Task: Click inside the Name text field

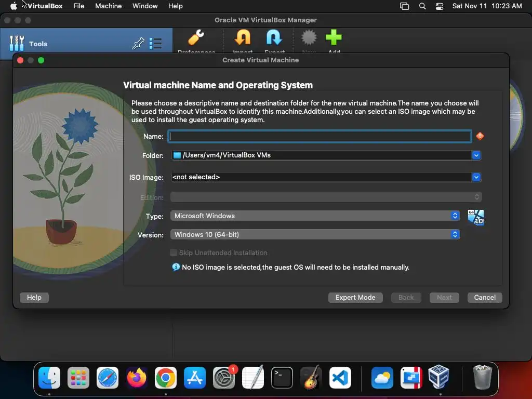Action: click(320, 137)
